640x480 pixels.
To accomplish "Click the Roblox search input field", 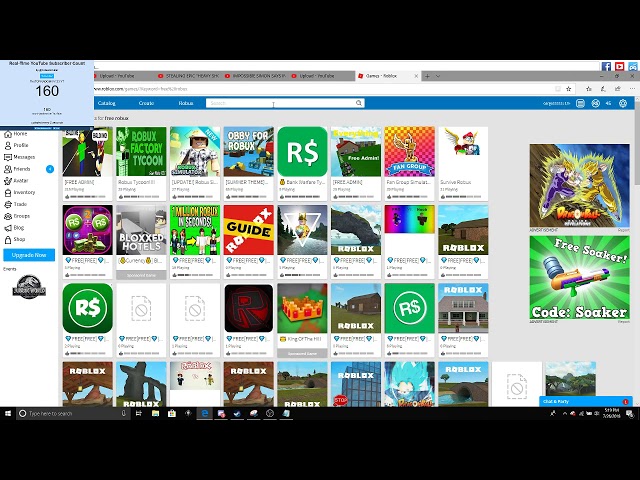I will (x=281, y=103).
